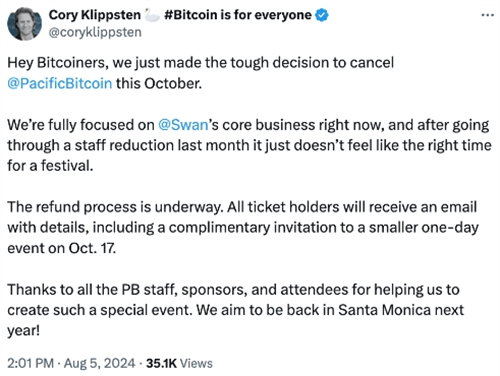Click the Views label

point(196,363)
